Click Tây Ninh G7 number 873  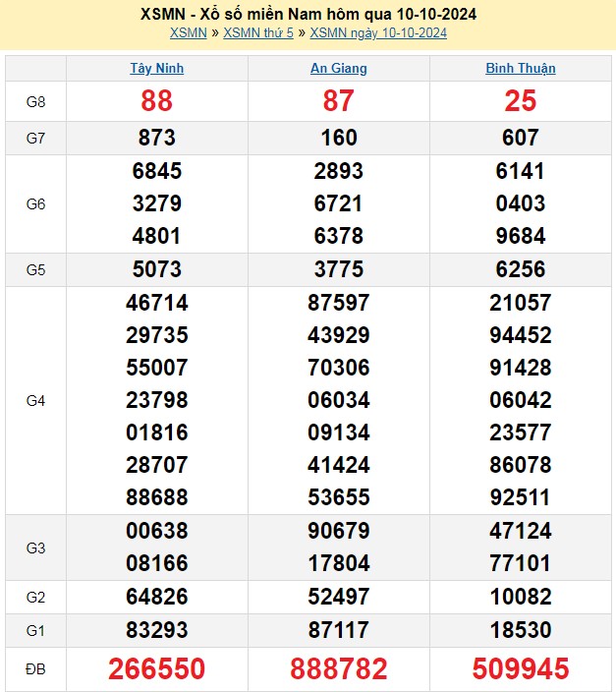[157, 138]
